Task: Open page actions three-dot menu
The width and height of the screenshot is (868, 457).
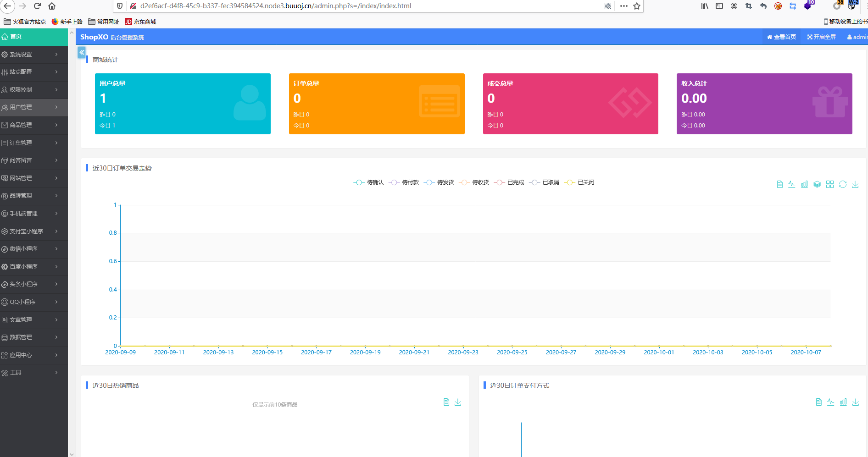Action: 623,6
